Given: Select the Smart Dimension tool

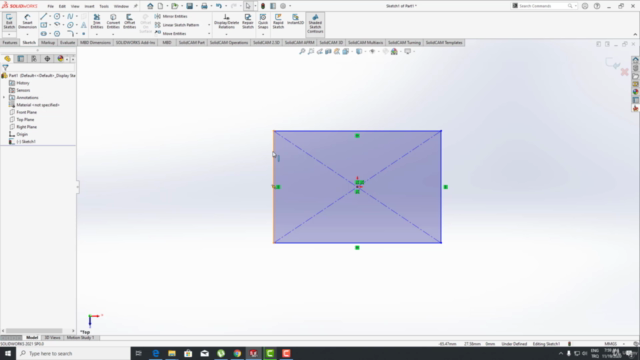Looking at the screenshot, I should coord(27,21).
